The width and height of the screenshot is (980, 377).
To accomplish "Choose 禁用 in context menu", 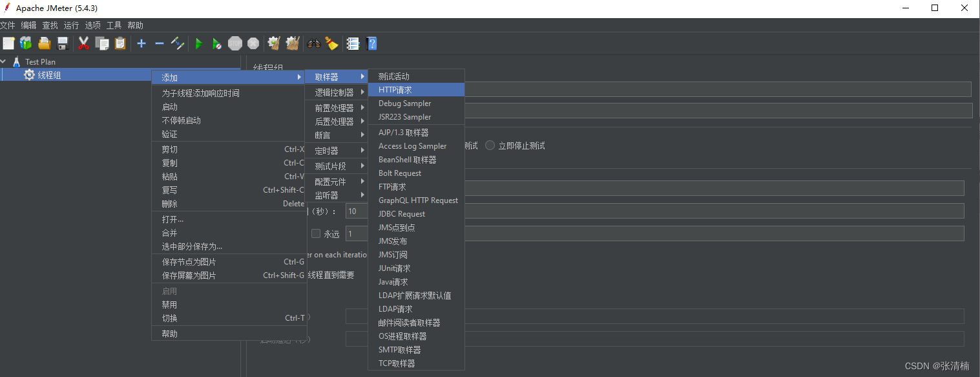I will coord(228,305).
